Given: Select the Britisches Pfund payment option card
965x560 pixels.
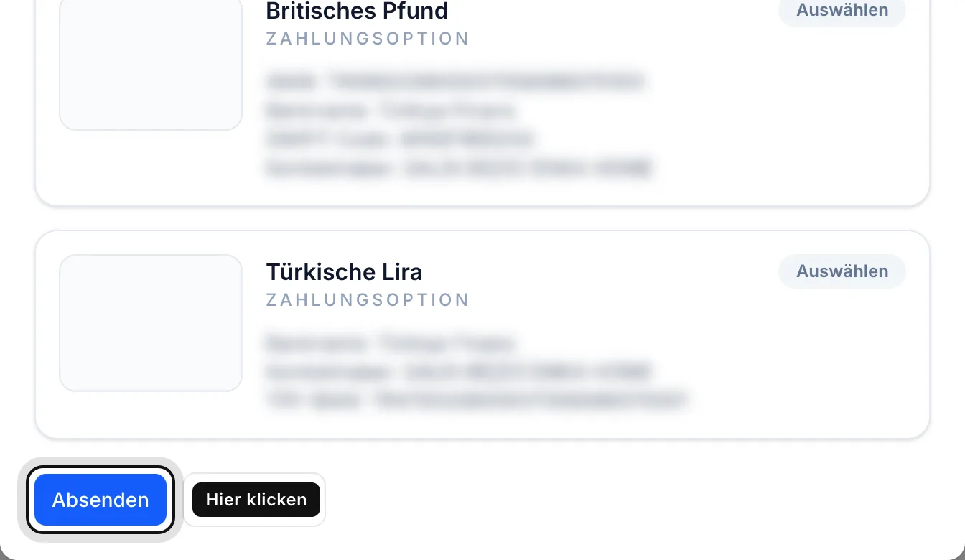Looking at the screenshot, I should (x=482, y=101).
